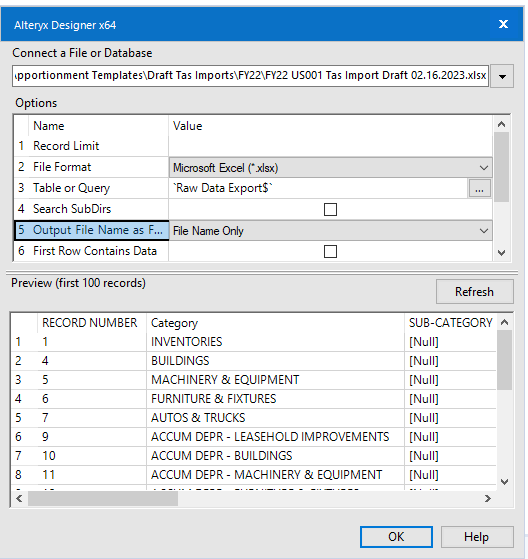Click the options list scrollbar thumb
Image resolution: width=528 pixels, height=559 pixels.
point(501,167)
